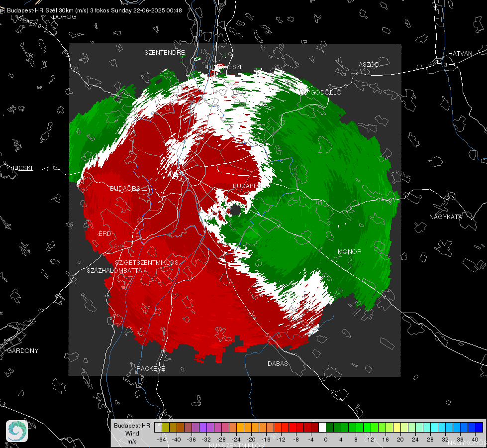Click the swirl weather service logo

[17, 431]
